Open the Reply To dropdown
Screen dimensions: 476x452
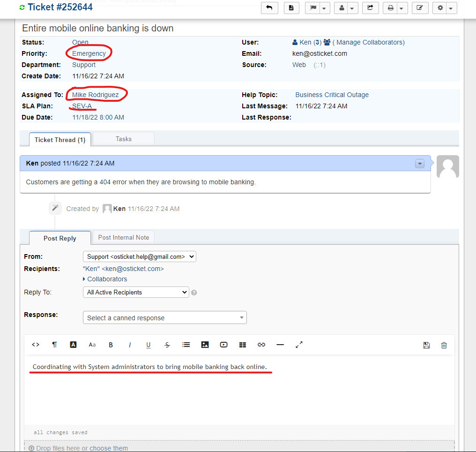point(136,292)
